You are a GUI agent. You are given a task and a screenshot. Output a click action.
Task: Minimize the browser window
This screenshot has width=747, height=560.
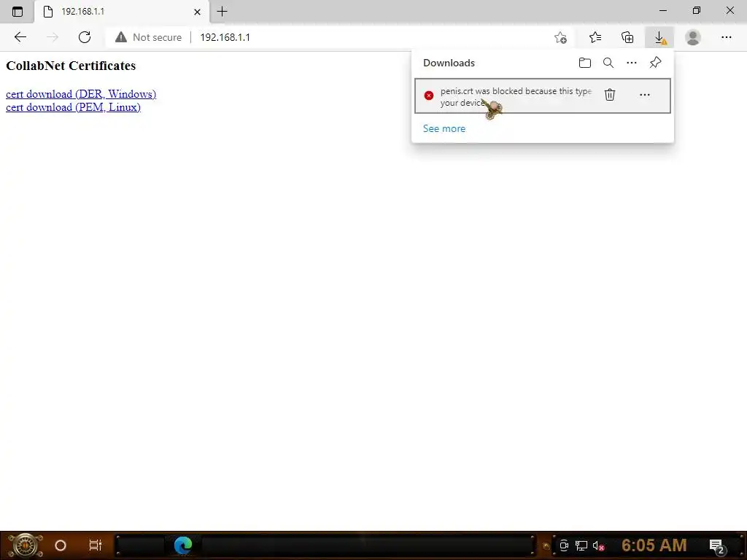(663, 10)
